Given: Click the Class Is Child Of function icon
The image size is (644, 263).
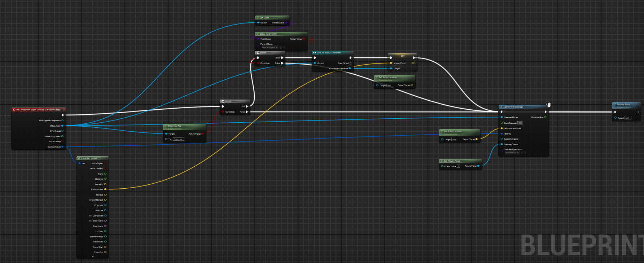Looking at the screenshot, I should pos(257,34).
